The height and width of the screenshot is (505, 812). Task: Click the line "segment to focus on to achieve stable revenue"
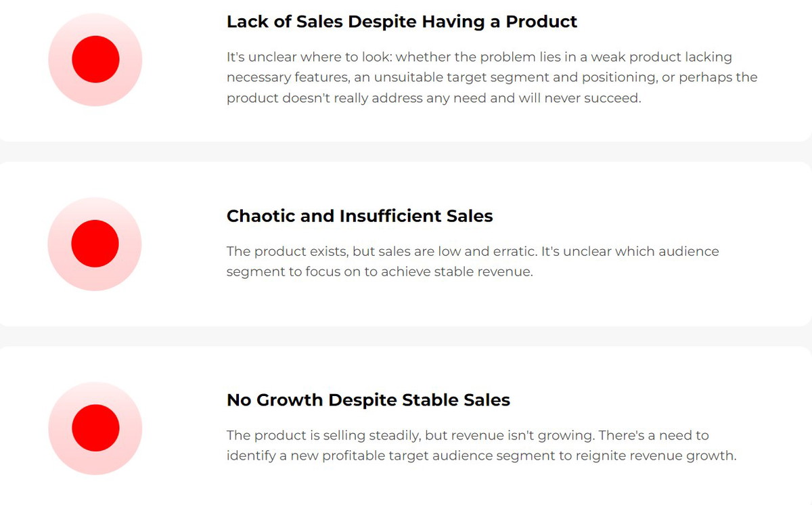(380, 272)
